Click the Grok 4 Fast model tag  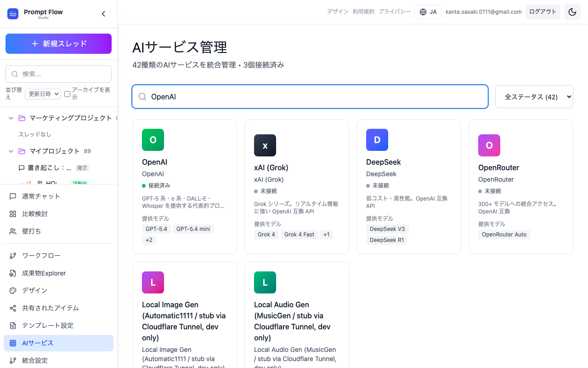[x=299, y=234]
